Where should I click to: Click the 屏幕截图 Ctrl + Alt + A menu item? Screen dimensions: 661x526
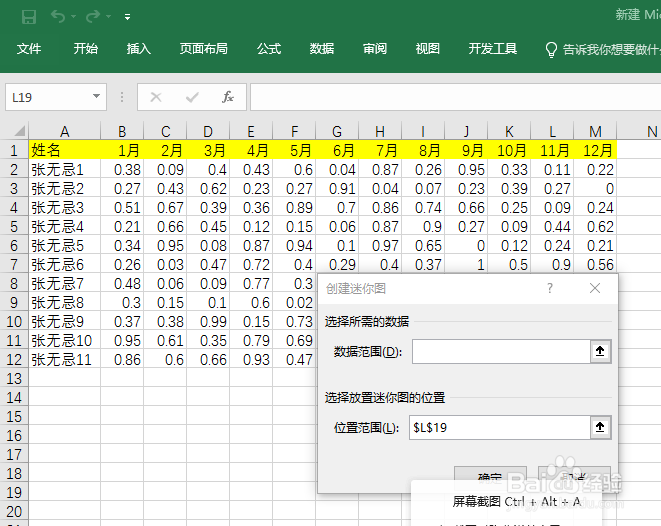(x=516, y=502)
